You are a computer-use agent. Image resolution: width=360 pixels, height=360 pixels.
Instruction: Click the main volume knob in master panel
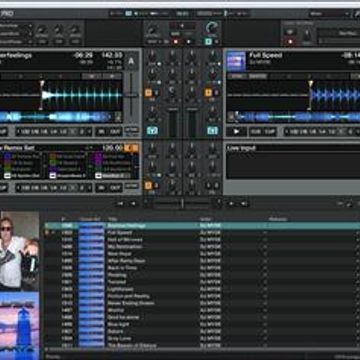pos(153,30)
